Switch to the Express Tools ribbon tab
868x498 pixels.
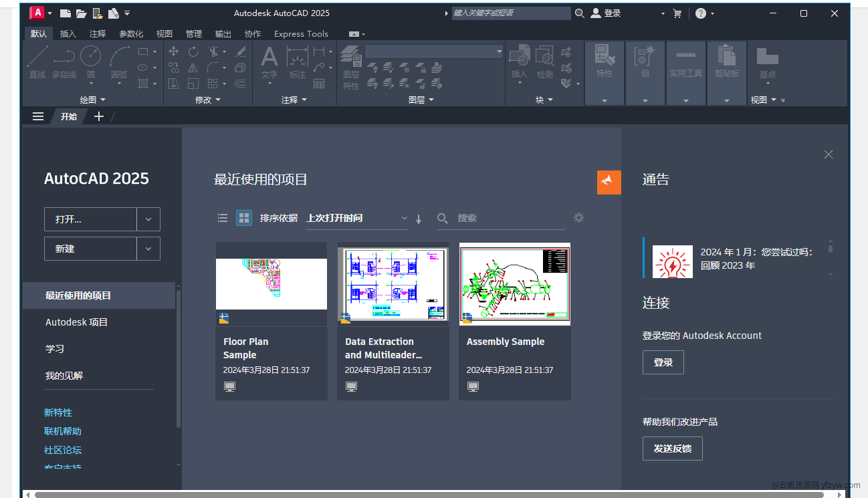point(301,33)
